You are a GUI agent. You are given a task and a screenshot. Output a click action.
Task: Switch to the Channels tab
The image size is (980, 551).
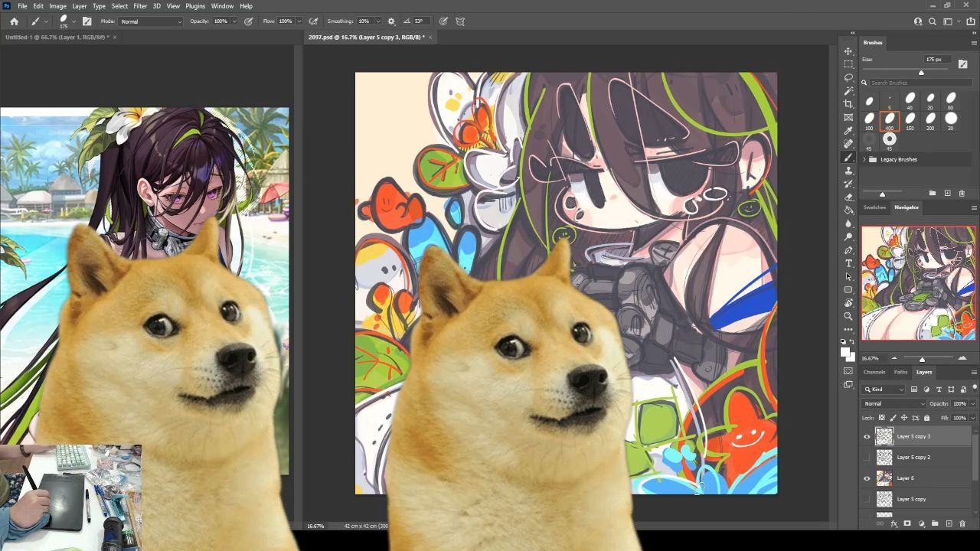pos(874,372)
